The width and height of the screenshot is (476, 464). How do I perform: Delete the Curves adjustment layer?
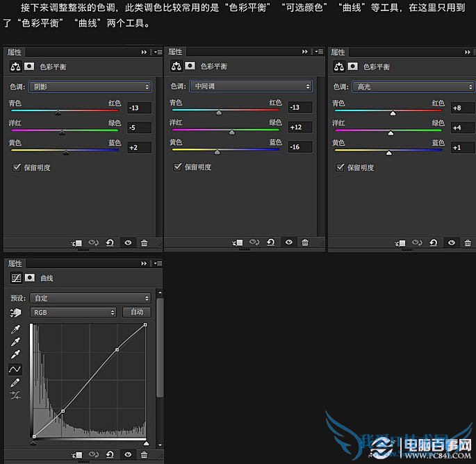pyautogui.click(x=145, y=454)
